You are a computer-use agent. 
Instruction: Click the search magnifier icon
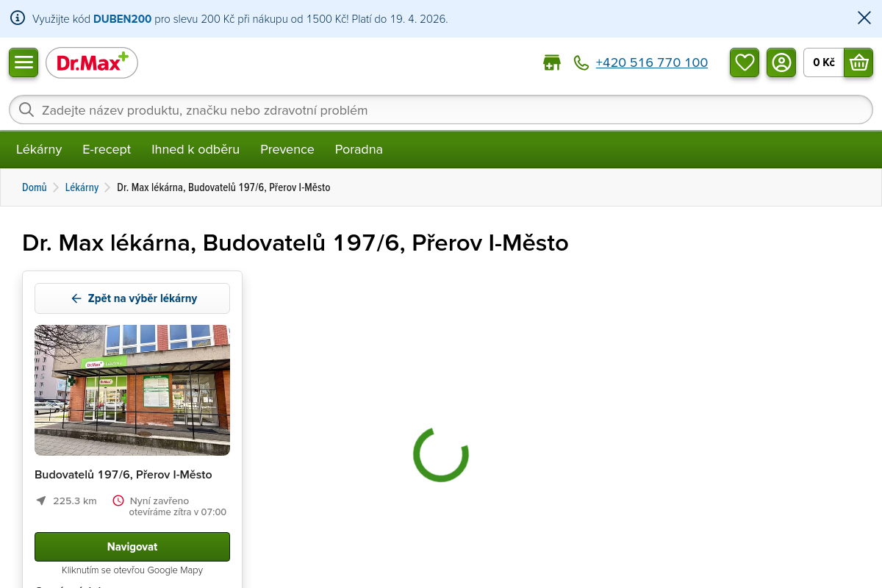[26, 110]
